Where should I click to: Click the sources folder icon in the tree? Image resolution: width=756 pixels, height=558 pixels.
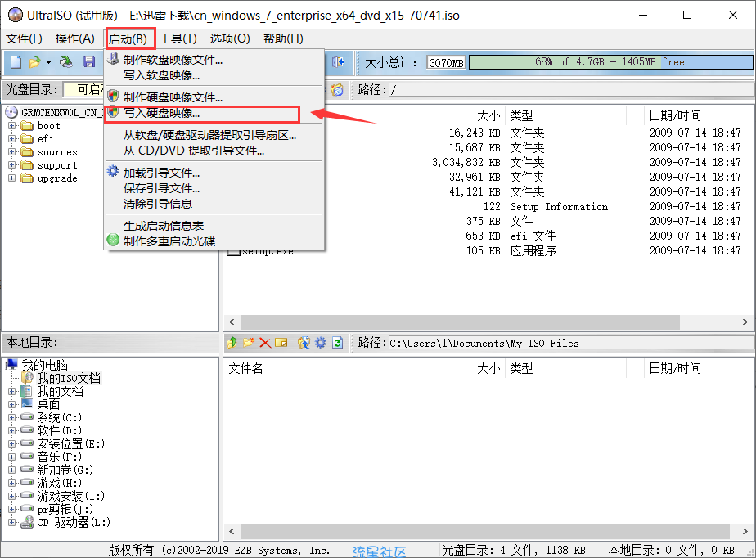(x=26, y=152)
